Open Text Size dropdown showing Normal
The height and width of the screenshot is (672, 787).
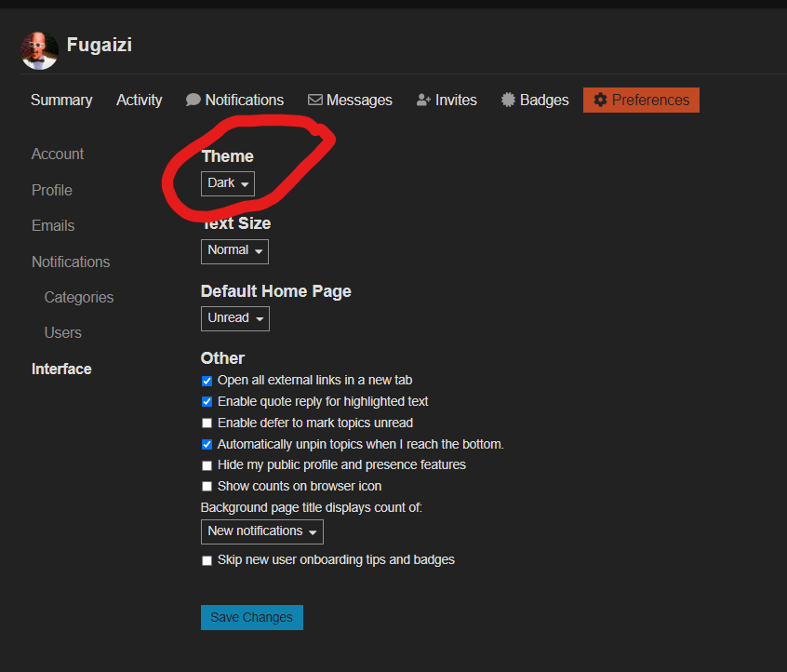click(x=235, y=251)
